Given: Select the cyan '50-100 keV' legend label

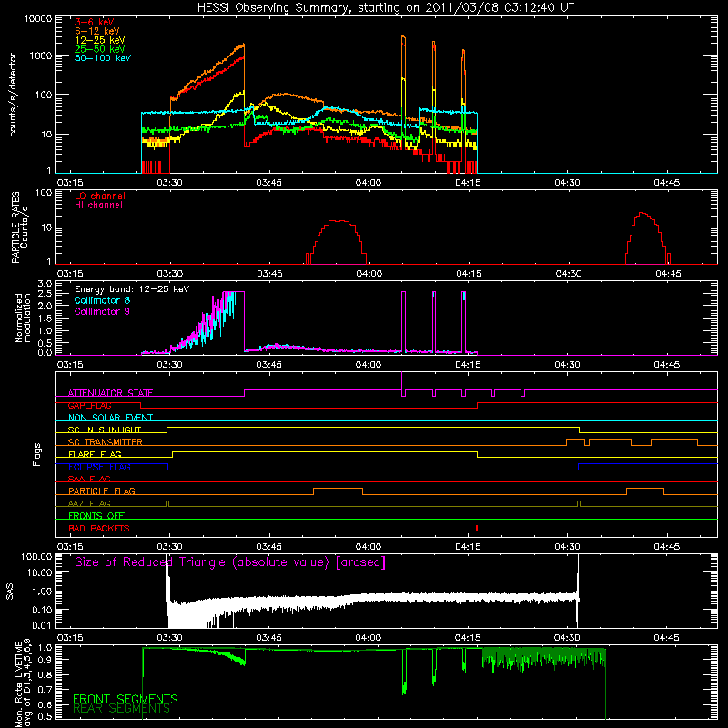Looking at the screenshot, I should pyautogui.click(x=103, y=58).
